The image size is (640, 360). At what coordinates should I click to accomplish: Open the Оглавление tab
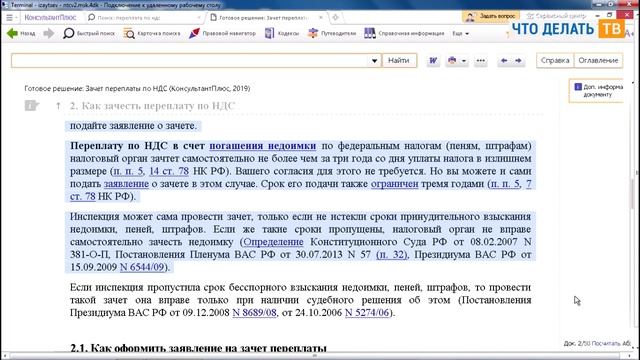point(598,60)
